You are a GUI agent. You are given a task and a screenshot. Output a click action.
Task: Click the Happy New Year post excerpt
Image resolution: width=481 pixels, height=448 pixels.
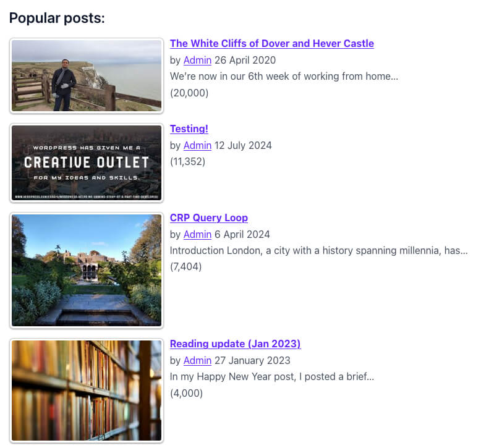(x=272, y=376)
